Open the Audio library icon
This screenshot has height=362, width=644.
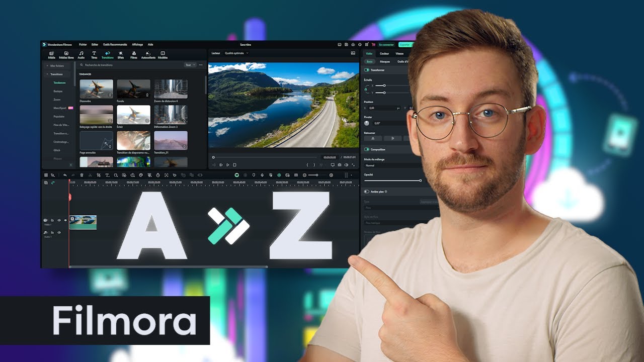tap(81, 53)
